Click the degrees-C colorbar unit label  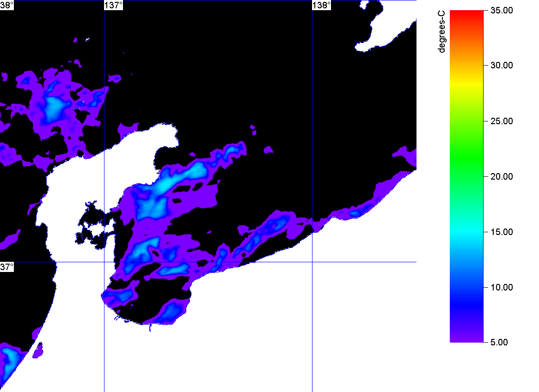[441, 31]
